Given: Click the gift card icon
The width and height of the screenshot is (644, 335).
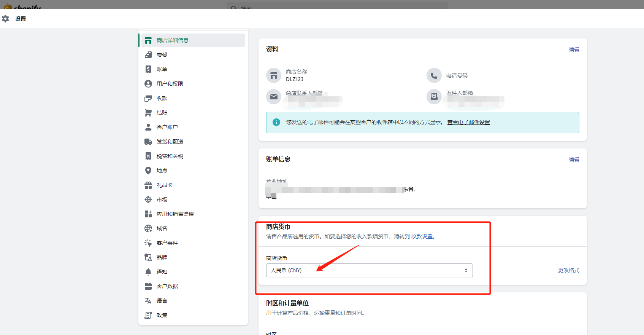Looking at the screenshot, I should pyautogui.click(x=148, y=185).
